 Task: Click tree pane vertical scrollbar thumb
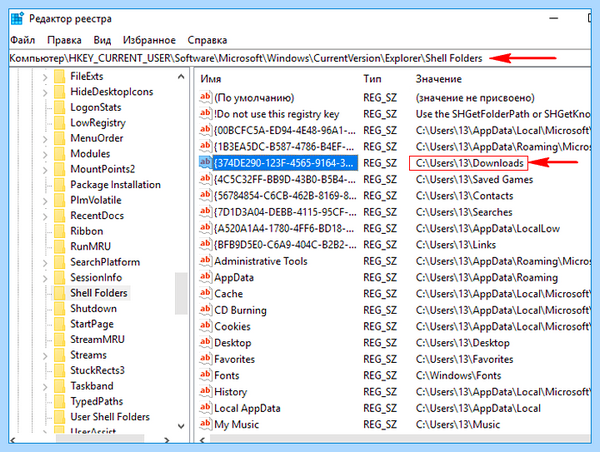tap(181, 293)
